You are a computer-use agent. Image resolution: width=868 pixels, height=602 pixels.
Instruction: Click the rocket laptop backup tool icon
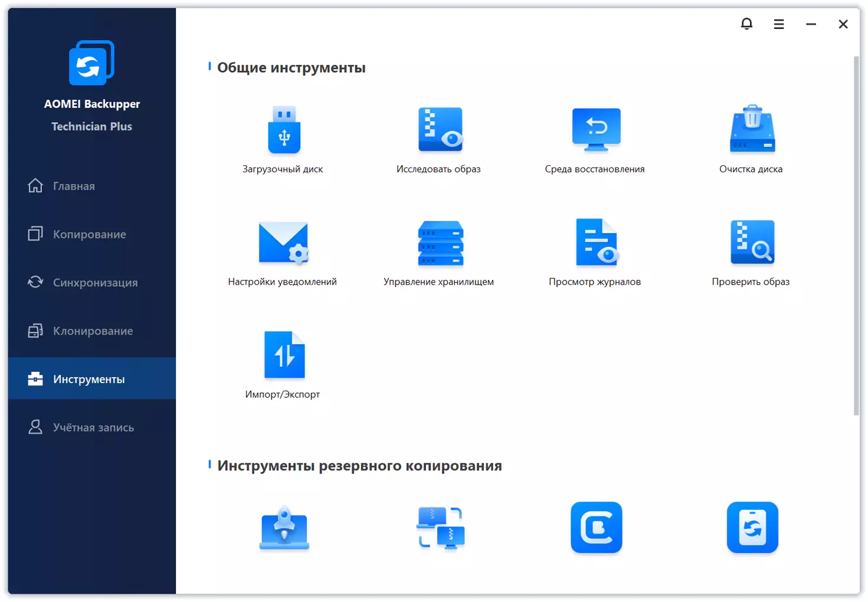tap(284, 528)
